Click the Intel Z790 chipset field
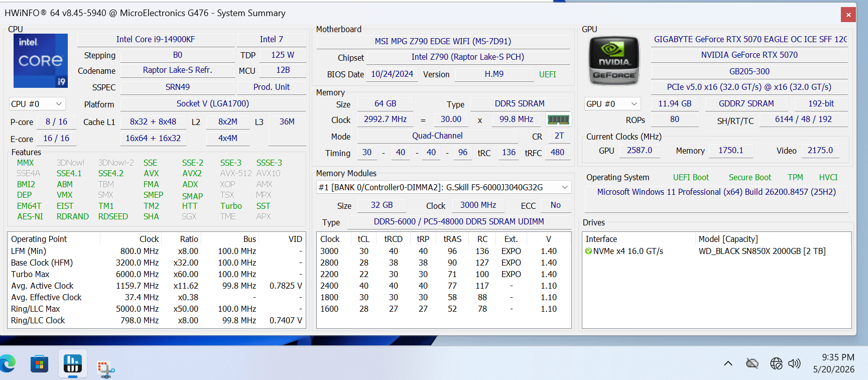This screenshot has width=868, height=380. click(468, 57)
